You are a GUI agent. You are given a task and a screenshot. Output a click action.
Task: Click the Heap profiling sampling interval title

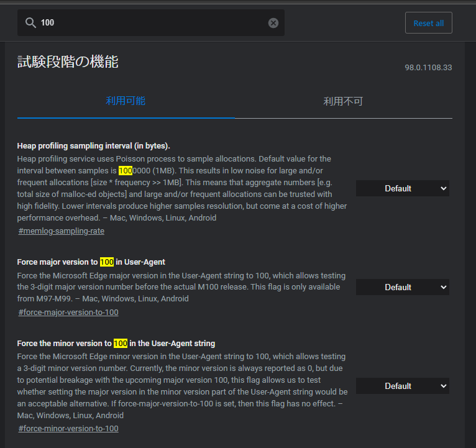93,146
